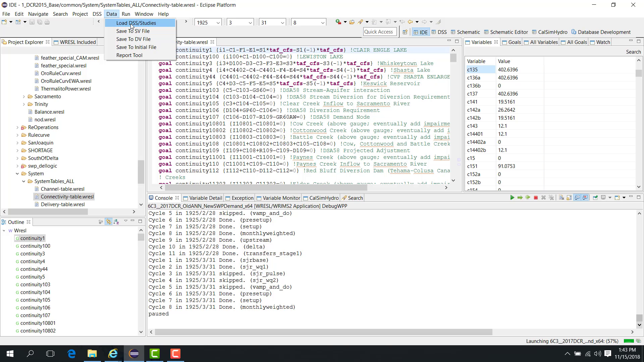
Task: Open the Windows notification center icon
Action: point(608,354)
